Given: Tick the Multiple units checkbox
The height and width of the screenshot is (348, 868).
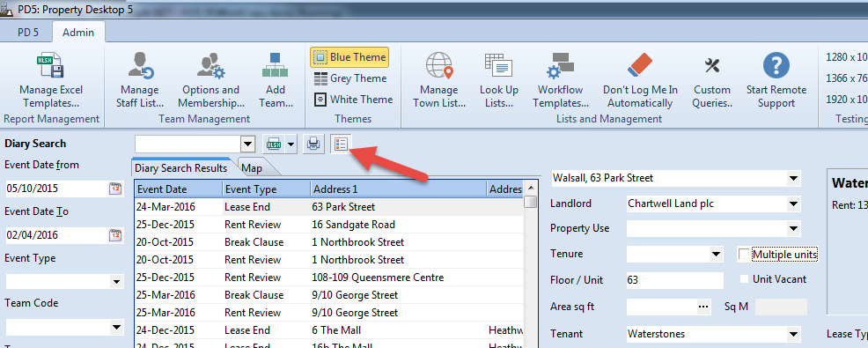Looking at the screenshot, I should 745,255.
